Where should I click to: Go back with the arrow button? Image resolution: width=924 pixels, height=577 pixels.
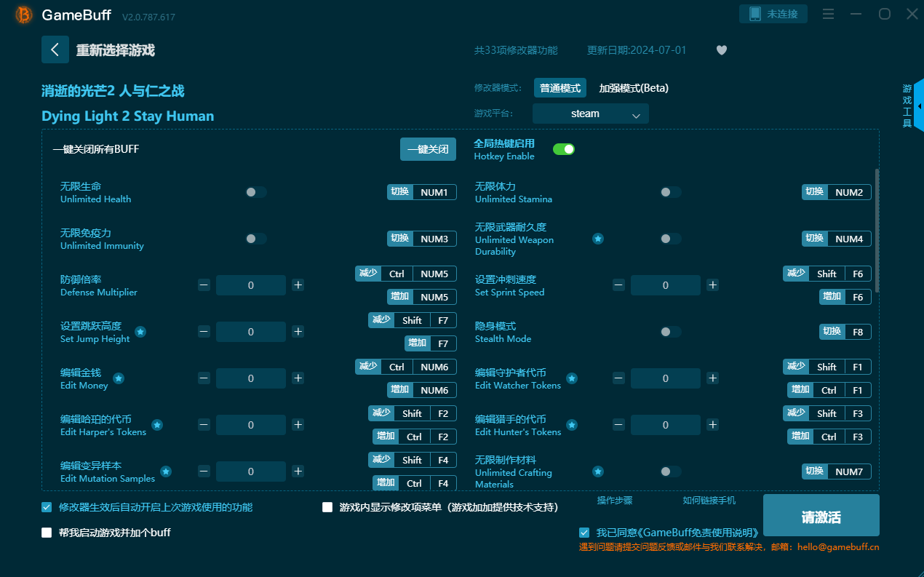[55, 49]
